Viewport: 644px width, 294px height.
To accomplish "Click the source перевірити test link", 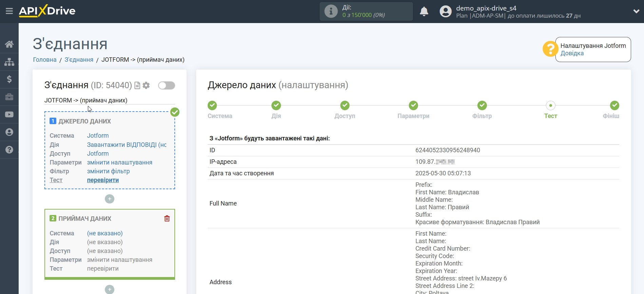I will (103, 180).
